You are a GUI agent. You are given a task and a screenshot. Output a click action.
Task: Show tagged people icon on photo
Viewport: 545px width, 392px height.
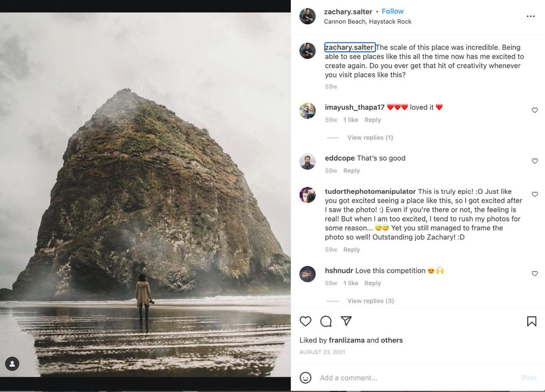12,364
